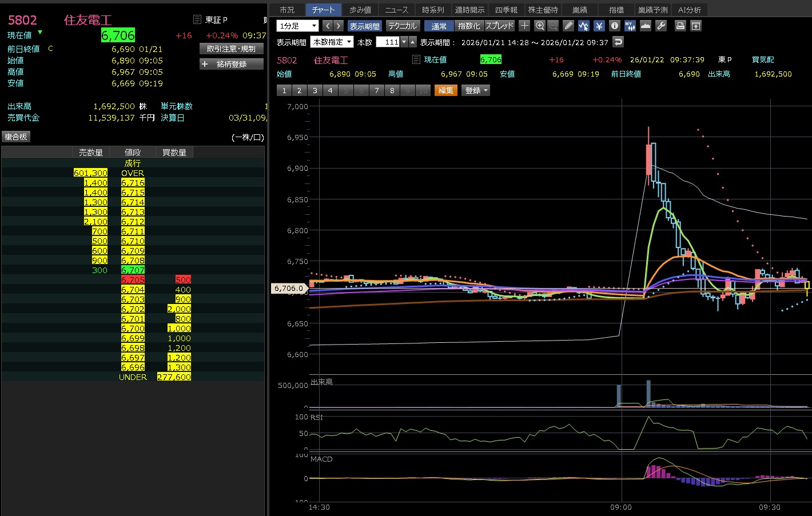Select the pencil drawing tool
This screenshot has width=812, height=516.
coord(568,26)
